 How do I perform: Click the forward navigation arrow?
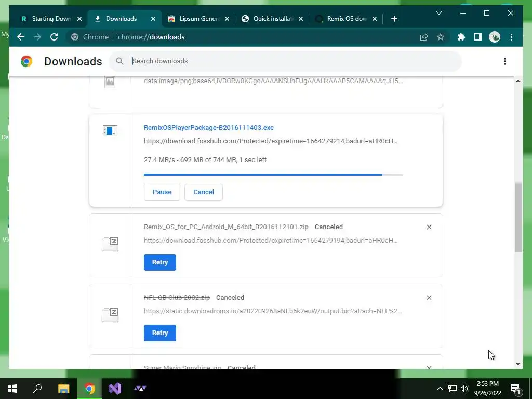pos(37,37)
